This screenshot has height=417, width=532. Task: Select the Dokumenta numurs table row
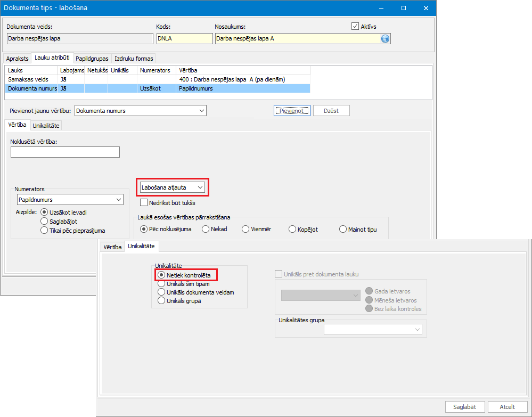click(x=158, y=88)
